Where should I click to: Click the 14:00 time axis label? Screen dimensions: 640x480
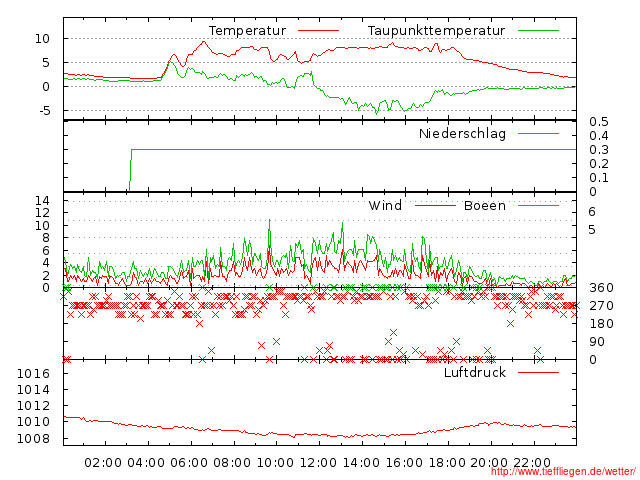[361, 463]
